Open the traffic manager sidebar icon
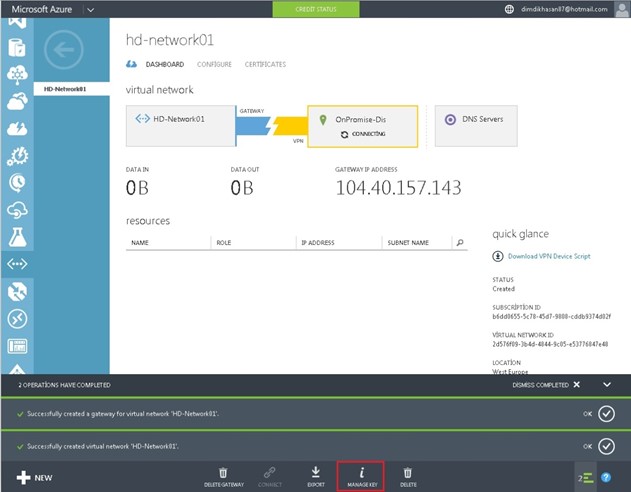This screenshot has height=492, width=631. pyautogui.click(x=17, y=292)
